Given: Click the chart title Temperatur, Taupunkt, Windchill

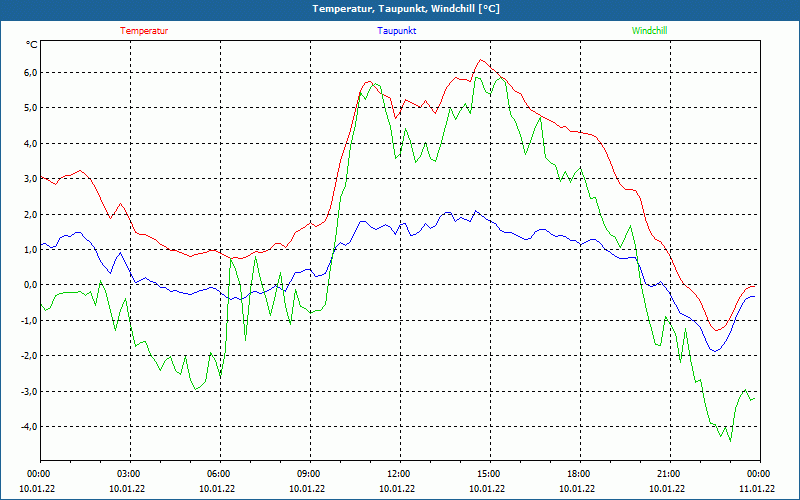Looking at the screenshot, I should pos(406,9).
